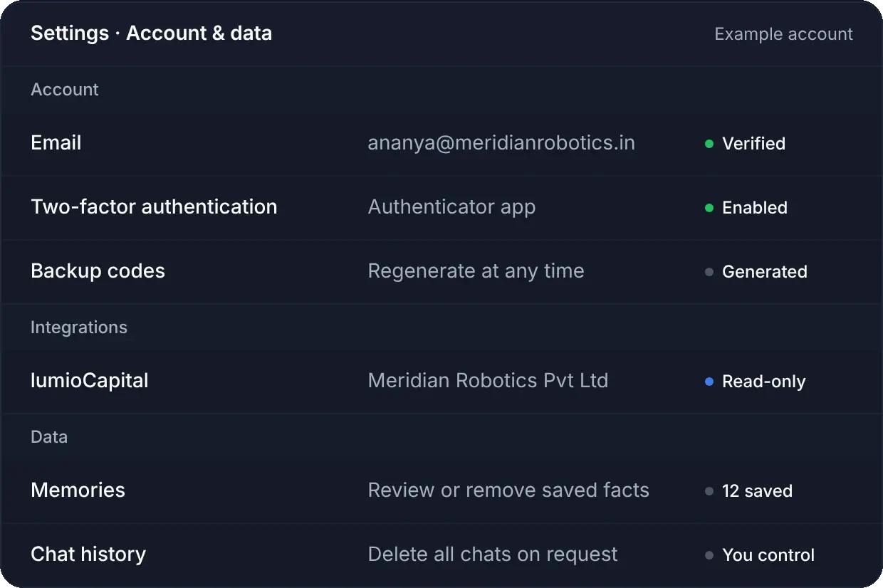The height and width of the screenshot is (588, 883).
Task: Click the 'Settings · Account & data' heading
Action: [x=151, y=33]
